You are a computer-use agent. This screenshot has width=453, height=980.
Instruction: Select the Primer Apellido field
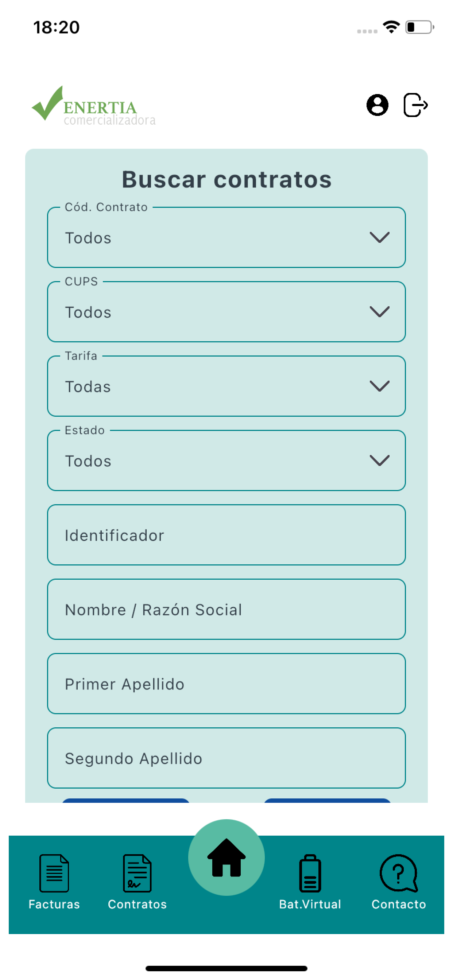(x=226, y=684)
